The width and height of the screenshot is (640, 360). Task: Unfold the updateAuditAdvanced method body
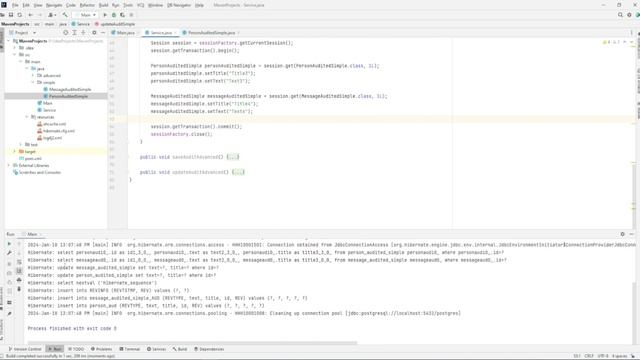tap(238, 172)
